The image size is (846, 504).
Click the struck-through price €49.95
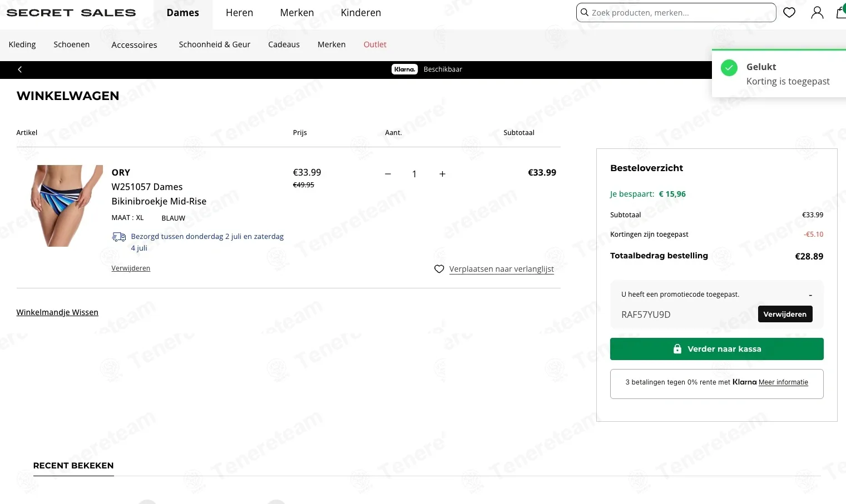(x=304, y=185)
